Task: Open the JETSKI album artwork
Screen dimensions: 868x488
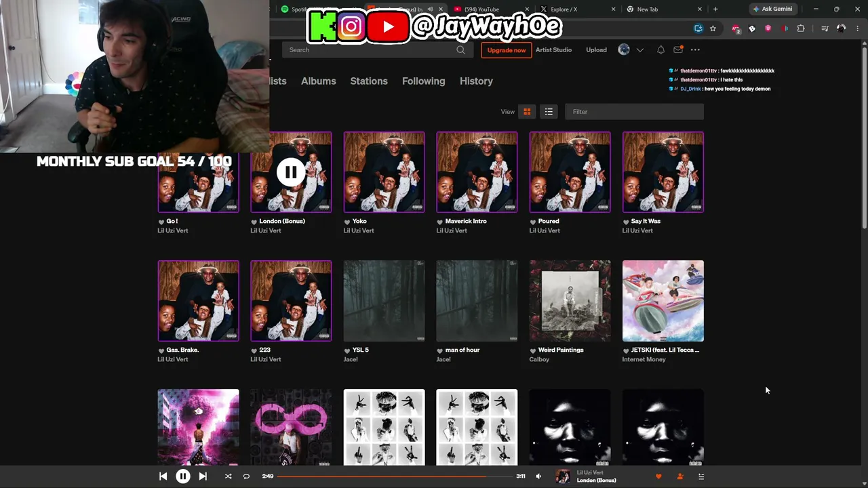Action: (x=663, y=301)
